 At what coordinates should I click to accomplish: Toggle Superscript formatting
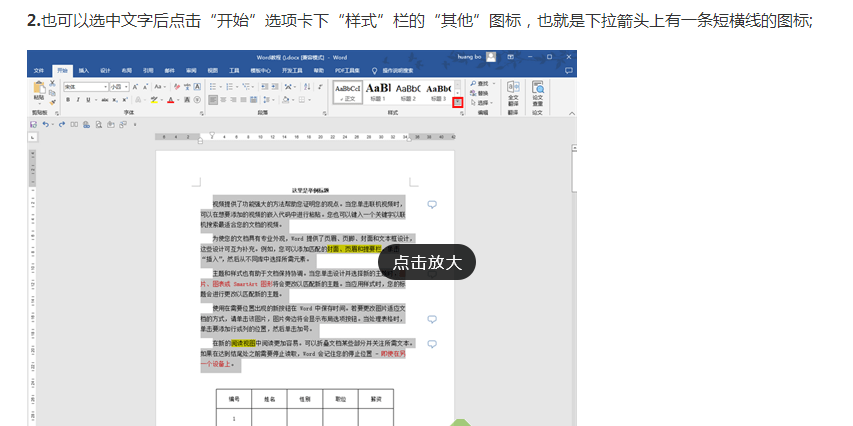tap(125, 100)
